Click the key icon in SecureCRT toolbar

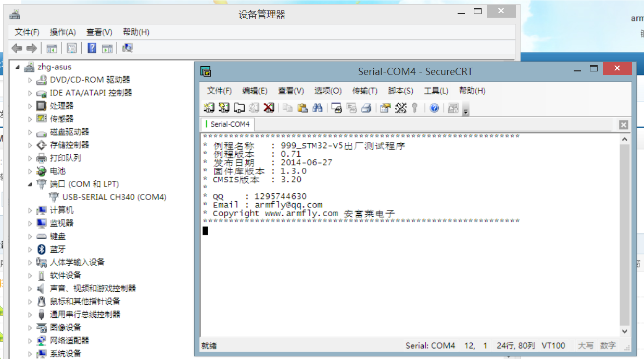(415, 108)
